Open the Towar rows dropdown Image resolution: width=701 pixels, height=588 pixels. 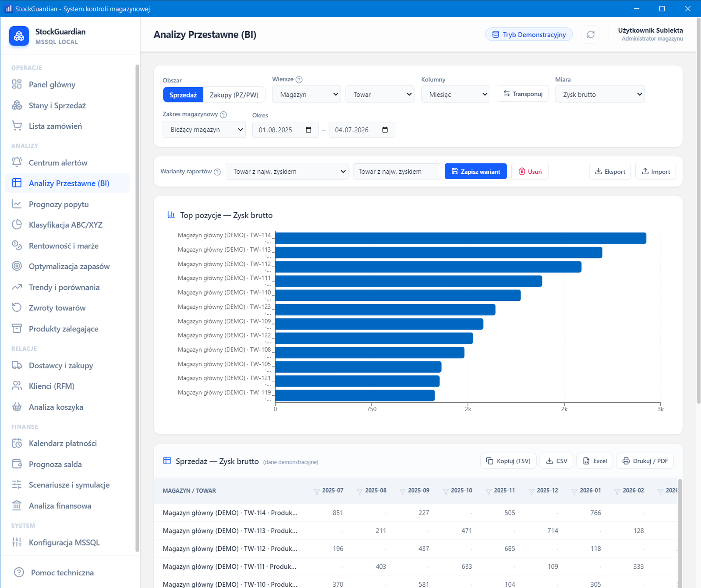pyautogui.click(x=380, y=94)
